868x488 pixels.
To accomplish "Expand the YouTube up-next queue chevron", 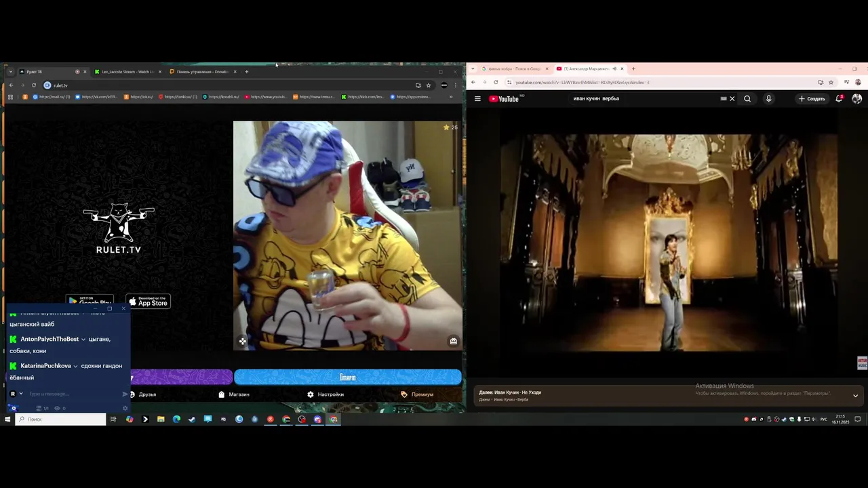I will 855,396.
